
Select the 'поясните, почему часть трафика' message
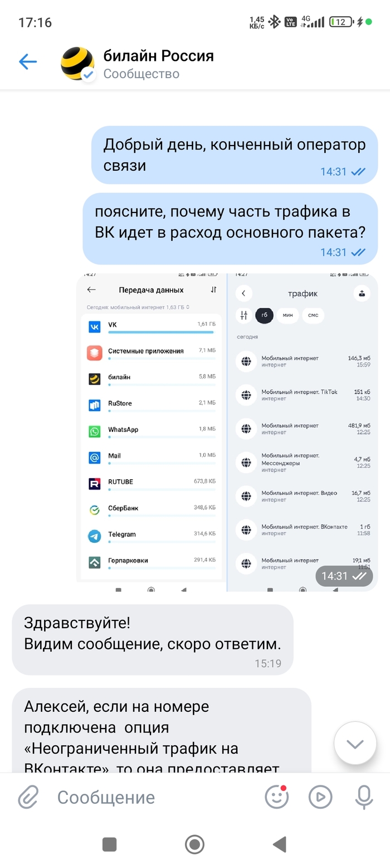pos(230,229)
